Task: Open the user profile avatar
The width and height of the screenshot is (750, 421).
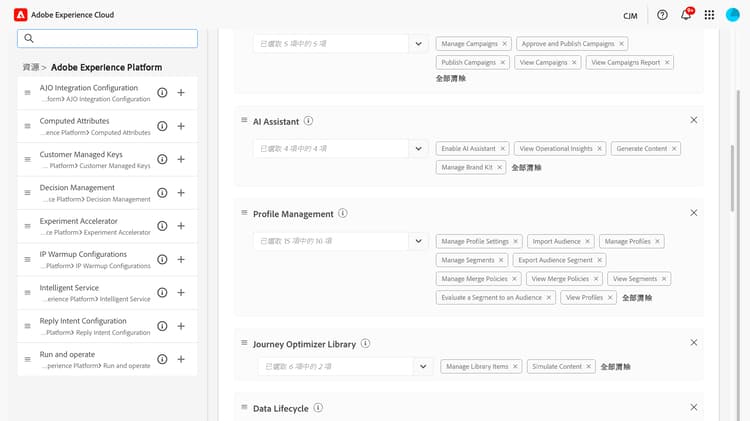Action: pyautogui.click(x=732, y=15)
